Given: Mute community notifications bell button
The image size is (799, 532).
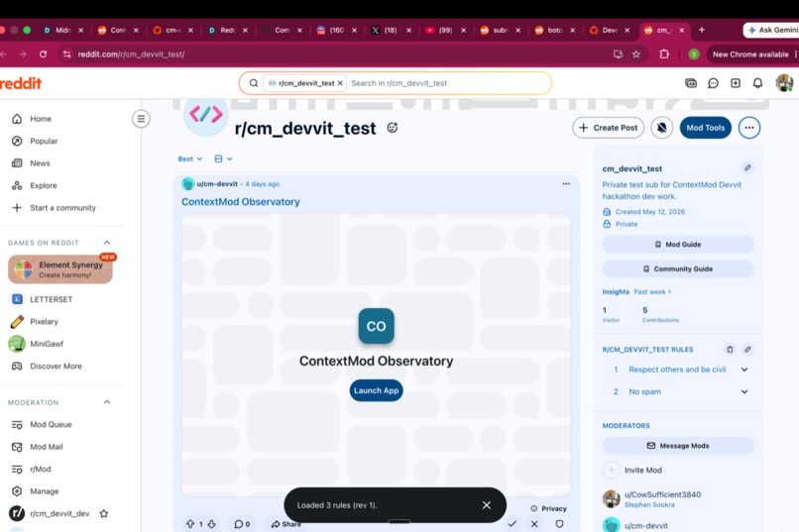Looking at the screenshot, I should click(x=661, y=128).
